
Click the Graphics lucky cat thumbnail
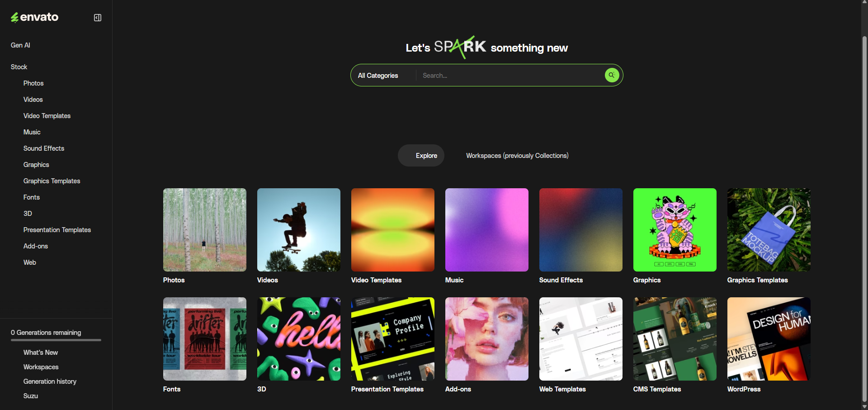coord(675,230)
